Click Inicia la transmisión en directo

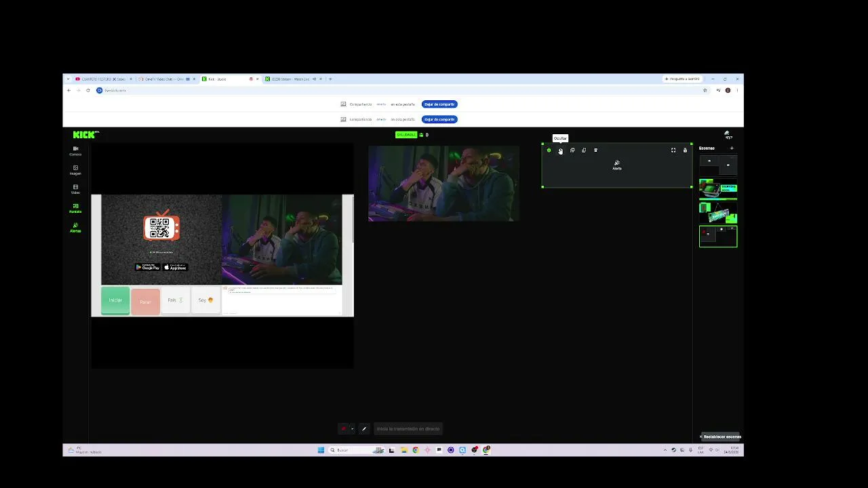[408, 428]
